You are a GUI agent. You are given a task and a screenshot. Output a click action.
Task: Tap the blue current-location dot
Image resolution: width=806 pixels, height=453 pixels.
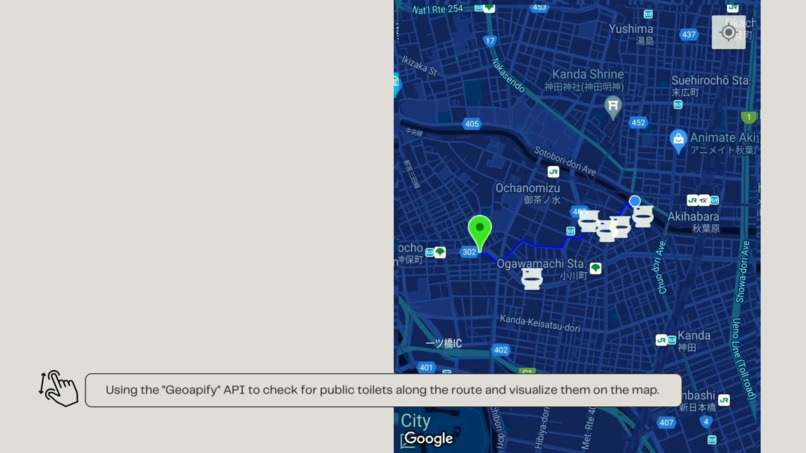(x=635, y=201)
